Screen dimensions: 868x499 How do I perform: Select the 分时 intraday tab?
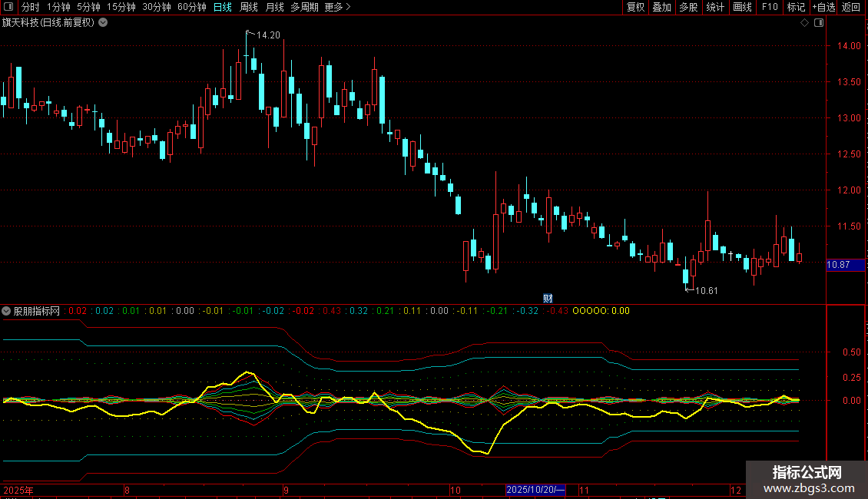[30, 8]
